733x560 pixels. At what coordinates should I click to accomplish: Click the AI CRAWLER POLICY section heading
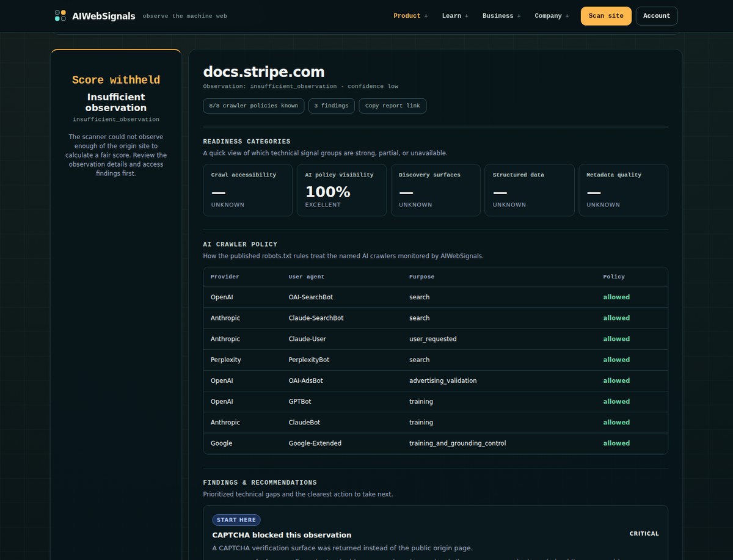(x=240, y=244)
